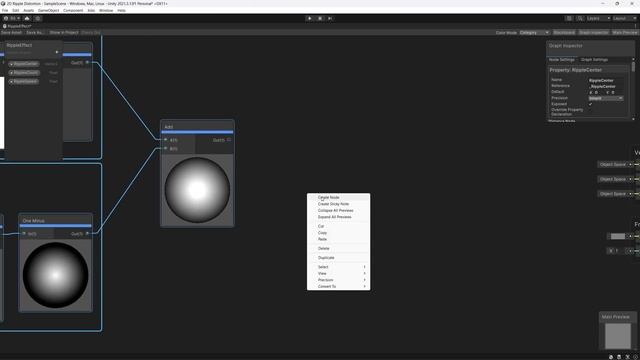Expand the Convert To submenu
640x360 pixels.
(338, 287)
